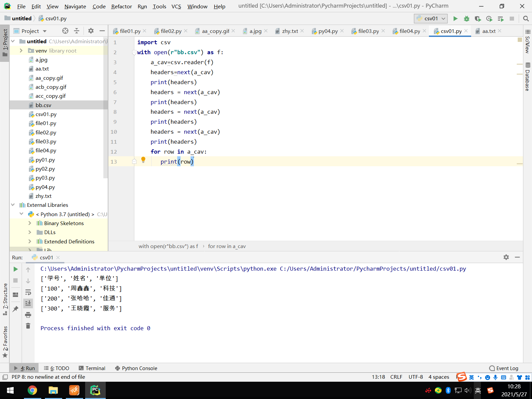Close the csv01.py editor tab
Image resolution: width=532 pixels, height=399 pixels.
pyautogui.click(x=466, y=31)
